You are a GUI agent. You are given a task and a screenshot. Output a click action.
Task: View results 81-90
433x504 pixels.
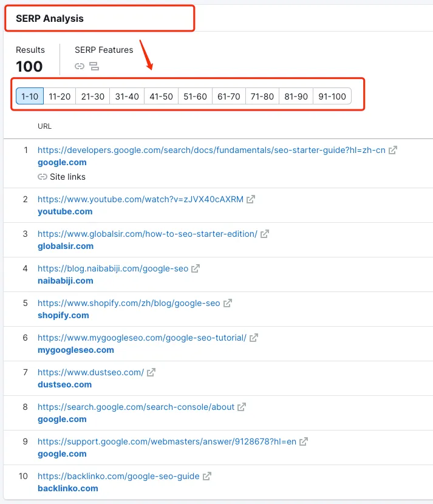[x=296, y=96]
